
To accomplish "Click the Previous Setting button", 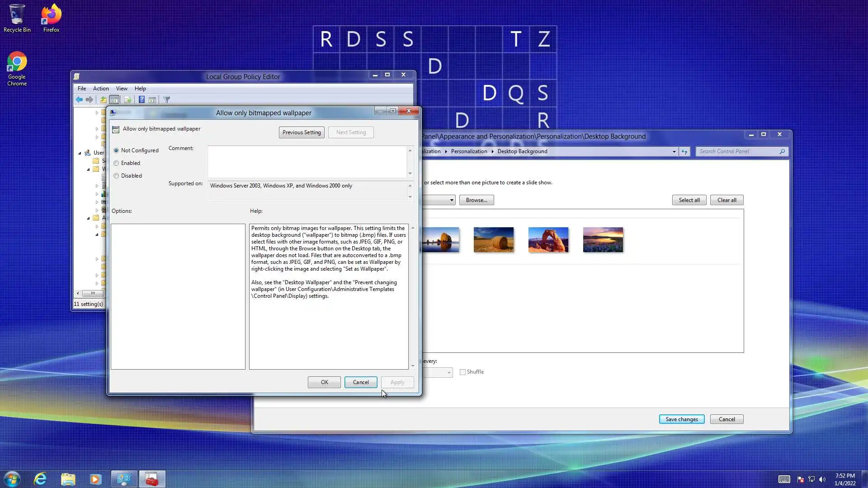I will click(x=302, y=132).
